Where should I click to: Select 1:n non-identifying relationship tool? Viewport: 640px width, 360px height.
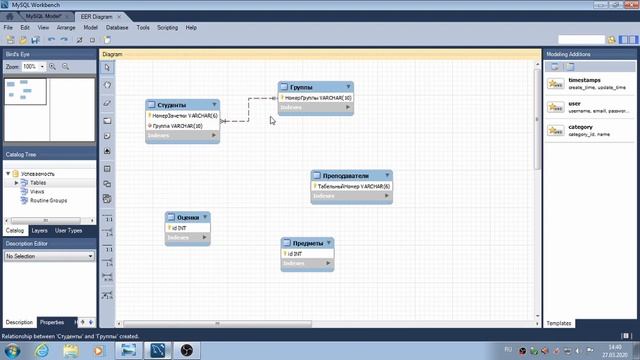click(107, 232)
